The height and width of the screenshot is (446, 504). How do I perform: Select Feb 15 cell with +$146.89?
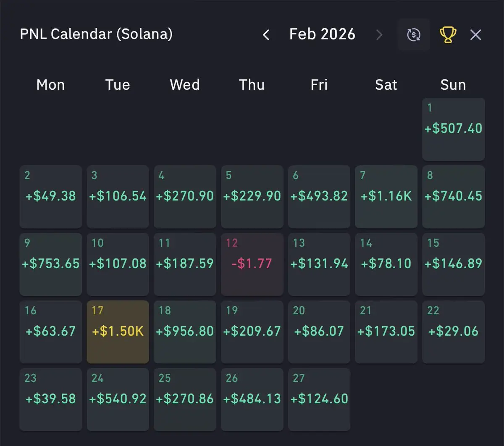453,264
